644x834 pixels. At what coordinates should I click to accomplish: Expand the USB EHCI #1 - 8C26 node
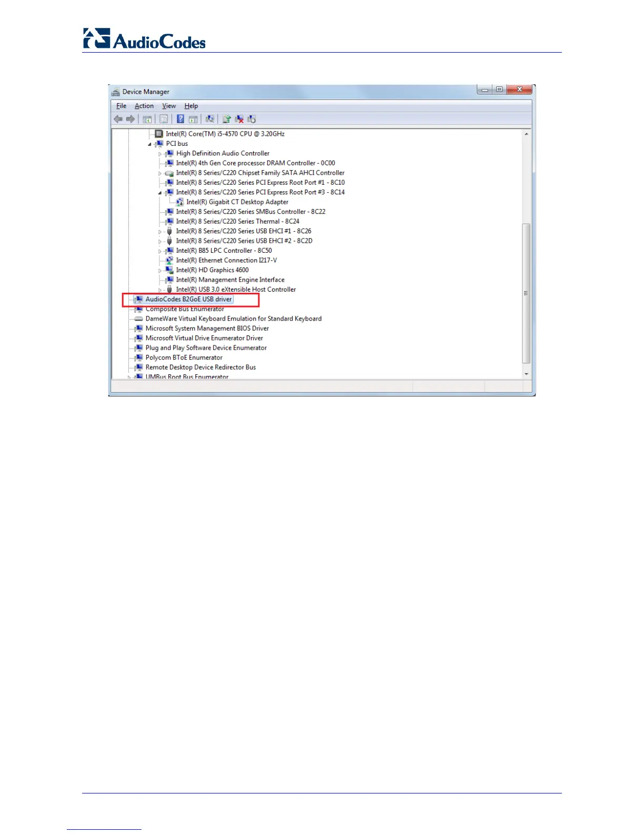160,232
